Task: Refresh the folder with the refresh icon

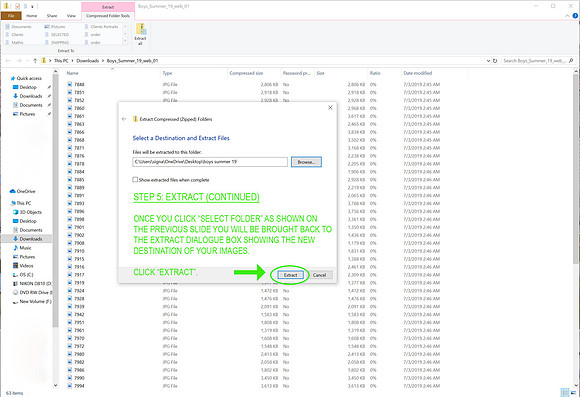Action: [x=495, y=61]
